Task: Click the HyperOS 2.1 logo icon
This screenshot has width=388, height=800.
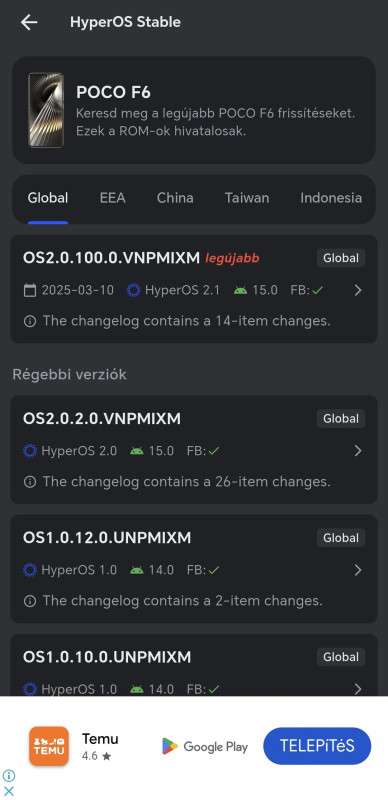Action: (x=134, y=290)
